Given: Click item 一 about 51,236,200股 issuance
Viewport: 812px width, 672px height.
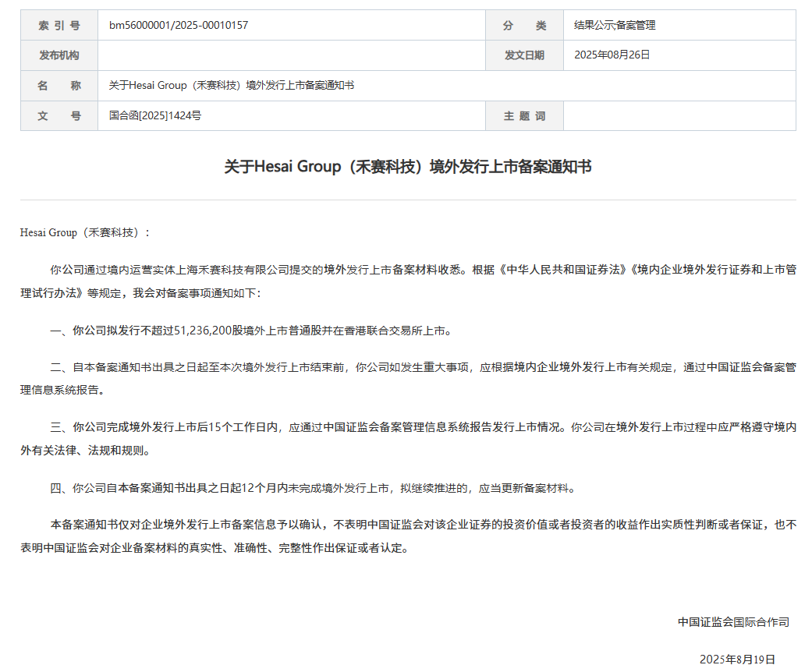Looking at the screenshot, I should [x=251, y=331].
